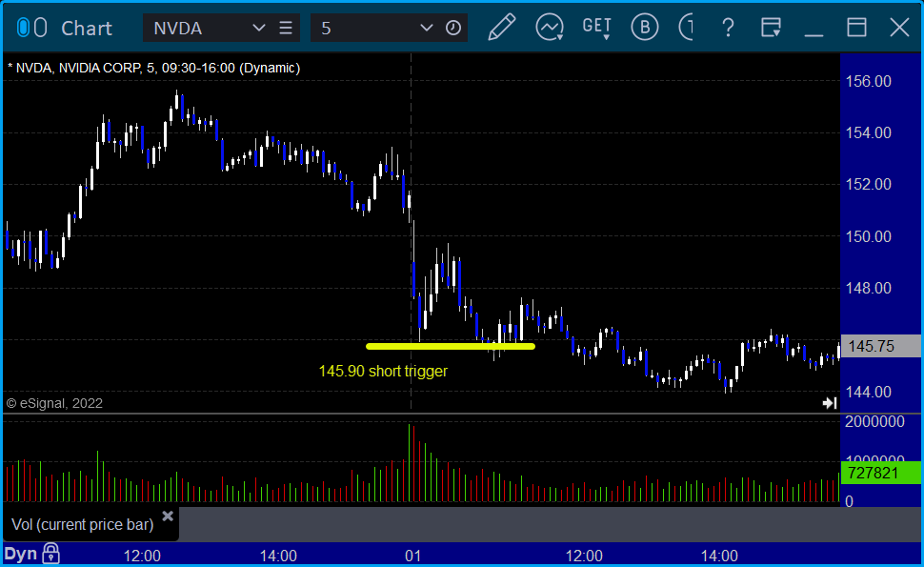Click the window linking icon beside Chart

point(32,28)
